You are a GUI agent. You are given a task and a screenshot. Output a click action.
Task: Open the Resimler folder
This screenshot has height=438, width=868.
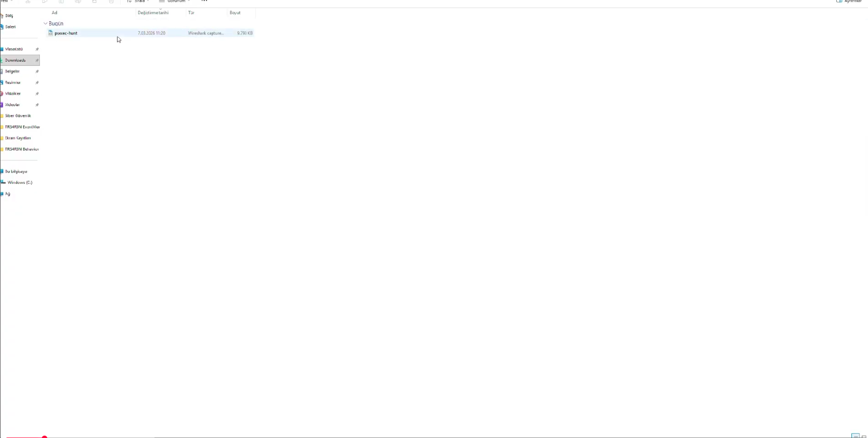(13, 82)
